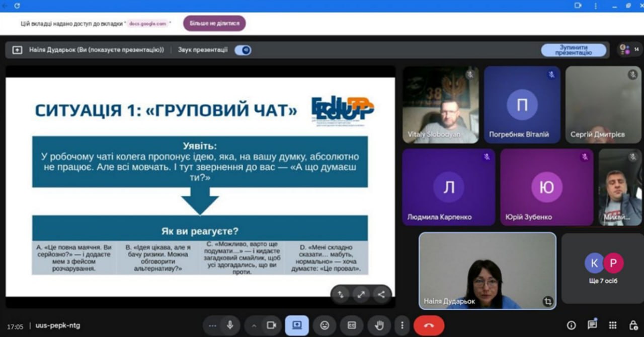The width and height of the screenshot is (644, 337).
Task: Open audio settings dots beside microphone
Action: [212, 325]
